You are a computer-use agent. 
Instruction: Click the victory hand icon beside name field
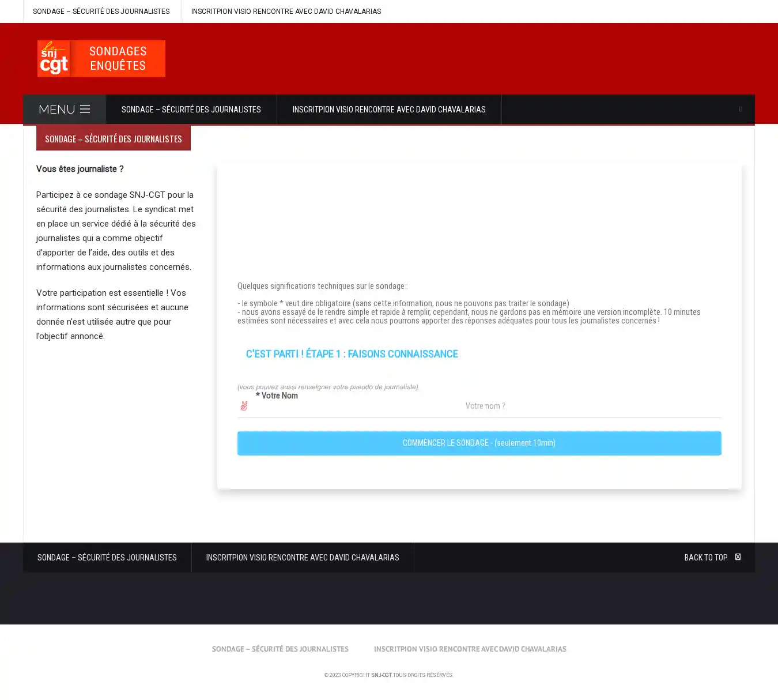(244, 406)
